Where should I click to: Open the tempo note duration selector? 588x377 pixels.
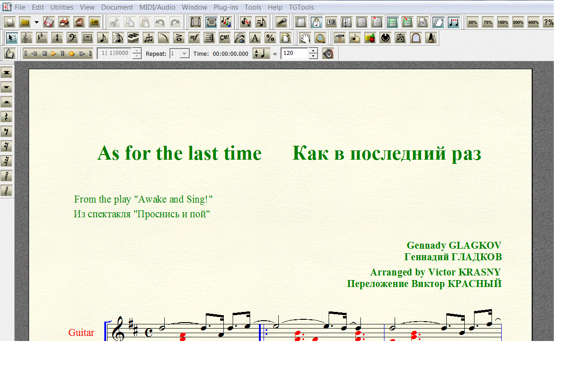tap(261, 54)
